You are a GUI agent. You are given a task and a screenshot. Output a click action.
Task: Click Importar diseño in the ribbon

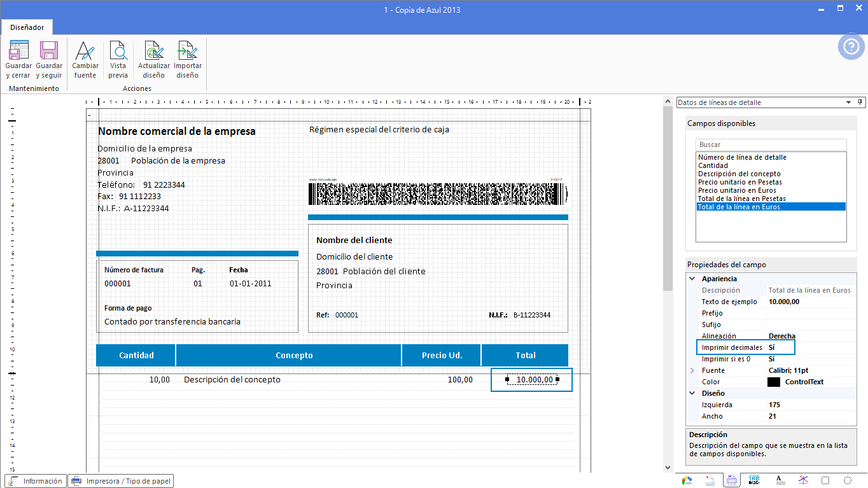(188, 60)
